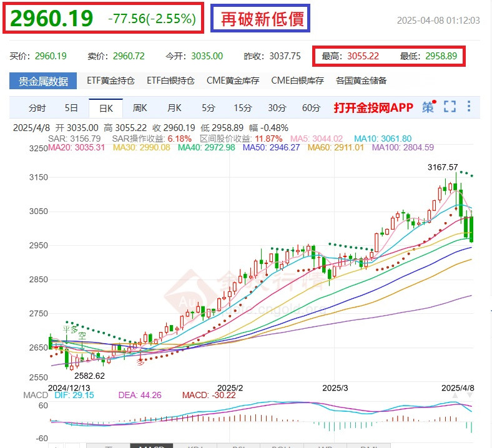Click the current price 2960.19 headline

[51, 18]
